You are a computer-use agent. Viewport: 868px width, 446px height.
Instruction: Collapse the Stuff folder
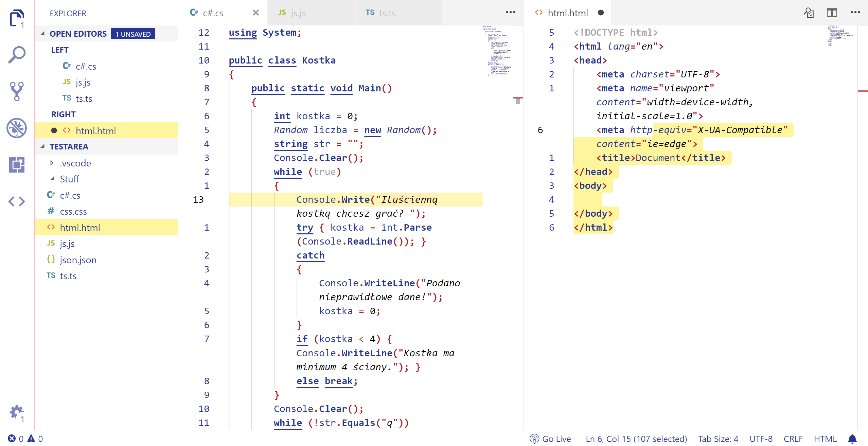[x=52, y=179]
